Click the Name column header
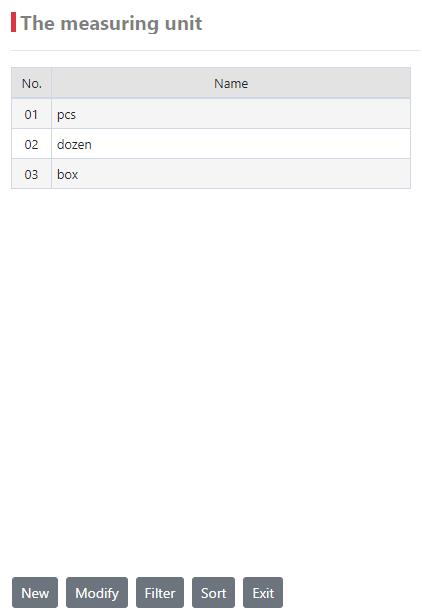The image size is (422, 613). (231, 83)
